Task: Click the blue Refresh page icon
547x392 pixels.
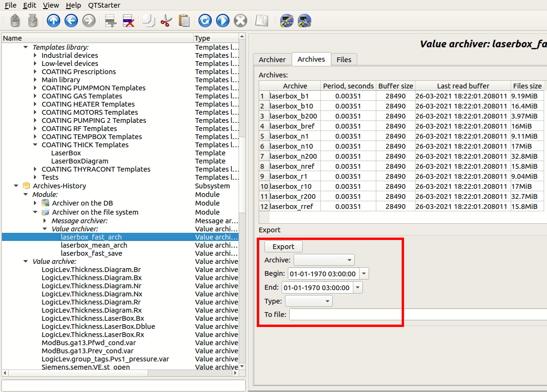Action: [205, 21]
